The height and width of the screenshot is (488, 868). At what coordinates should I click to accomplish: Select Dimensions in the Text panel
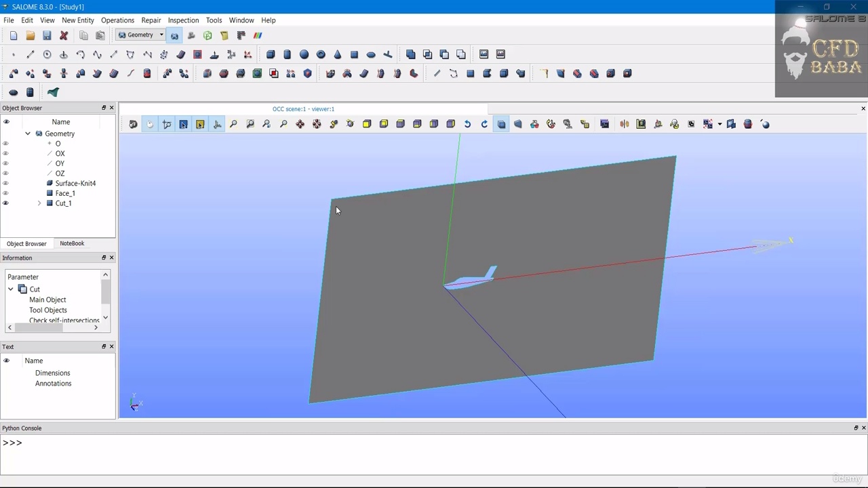[x=52, y=373]
